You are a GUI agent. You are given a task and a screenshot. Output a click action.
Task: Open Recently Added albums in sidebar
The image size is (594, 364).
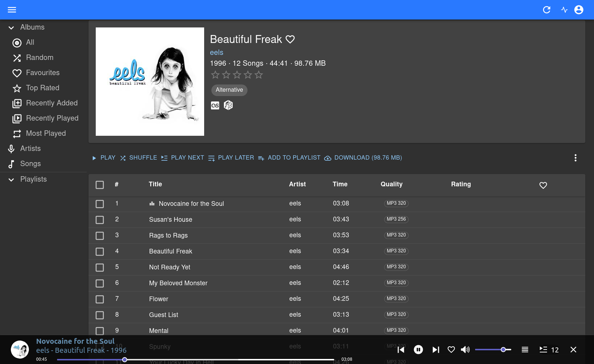[x=43, y=103]
